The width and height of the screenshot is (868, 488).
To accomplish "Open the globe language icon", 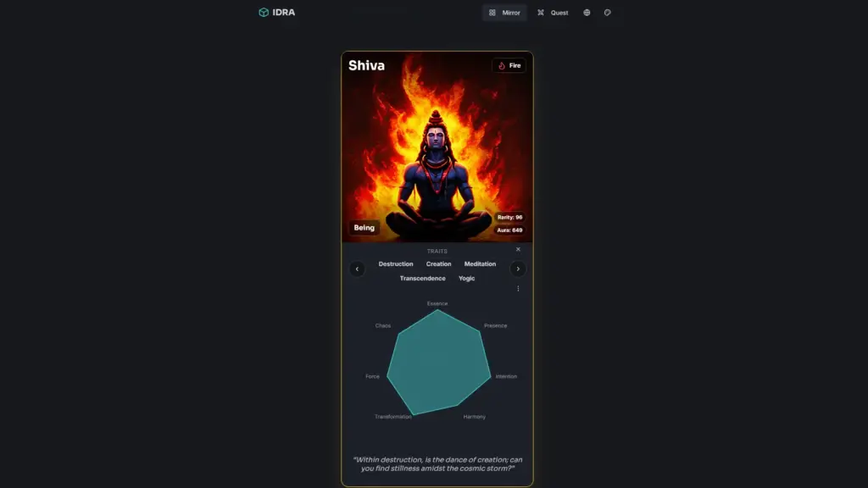I will coord(587,12).
